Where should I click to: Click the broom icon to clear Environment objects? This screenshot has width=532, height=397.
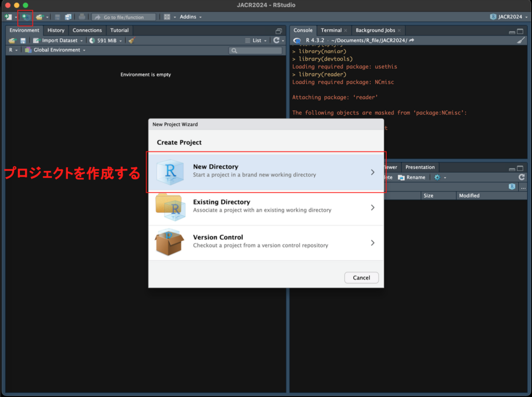coord(131,40)
